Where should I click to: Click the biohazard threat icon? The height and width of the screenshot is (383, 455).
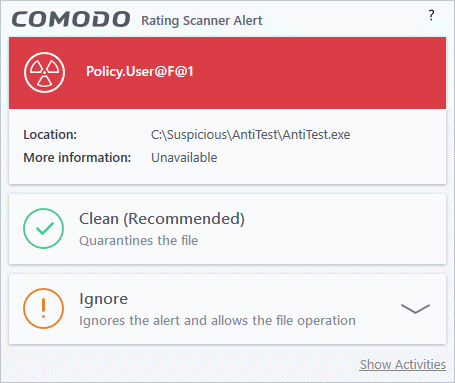click(x=44, y=72)
